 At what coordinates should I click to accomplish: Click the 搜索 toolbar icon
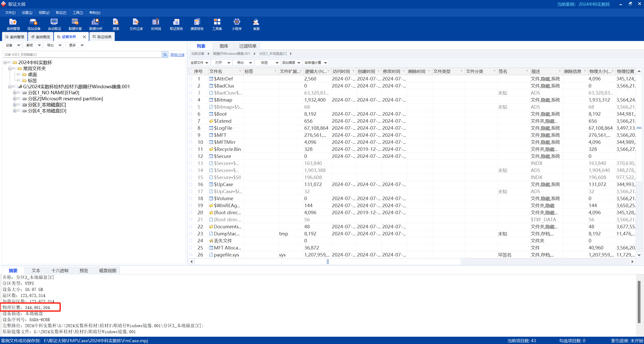click(116, 24)
